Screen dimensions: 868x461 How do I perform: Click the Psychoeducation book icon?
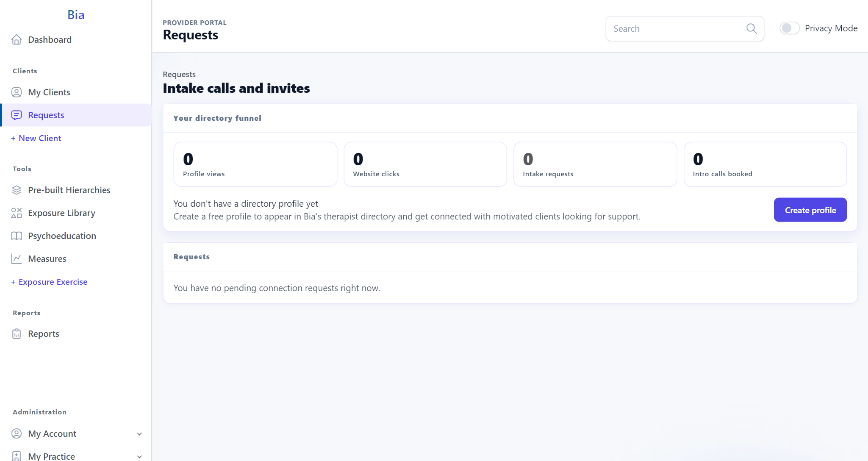click(17, 236)
